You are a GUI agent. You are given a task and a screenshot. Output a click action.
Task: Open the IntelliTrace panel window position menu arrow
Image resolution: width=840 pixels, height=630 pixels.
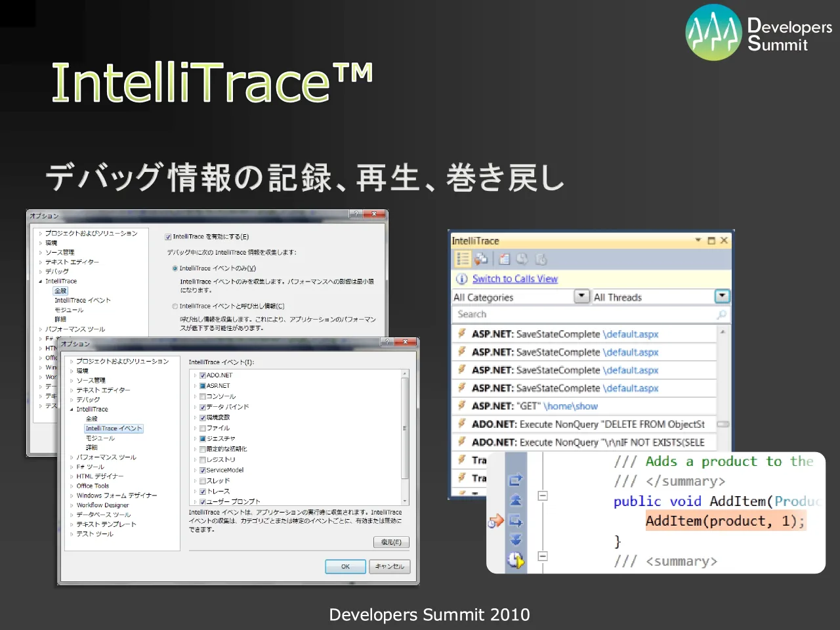click(698, 240)
